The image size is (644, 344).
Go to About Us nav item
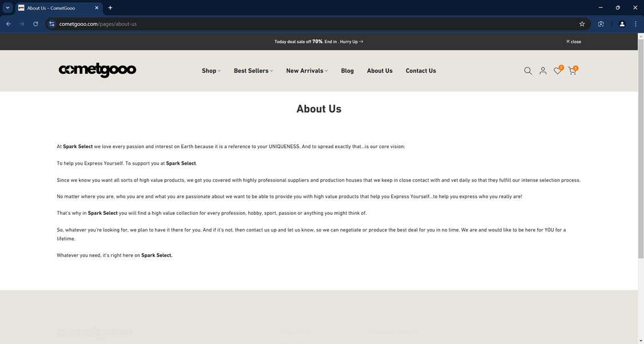tap(380, 71)
